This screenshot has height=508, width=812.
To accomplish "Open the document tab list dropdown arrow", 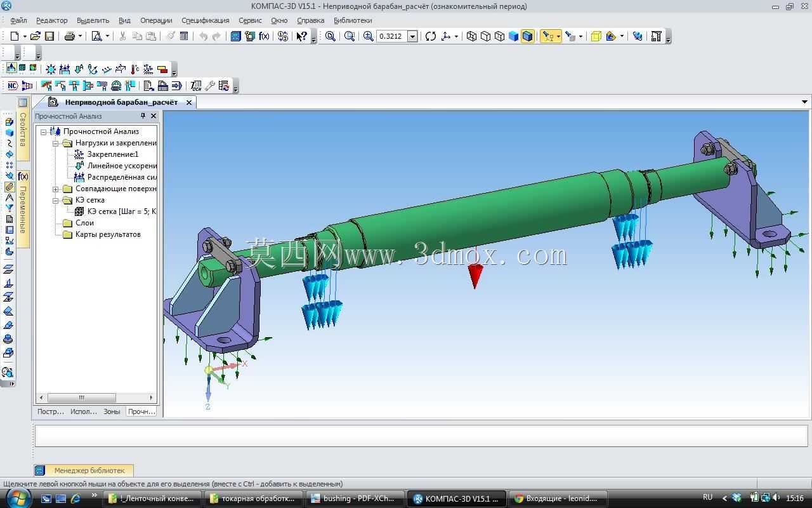I will pos(804,102).
